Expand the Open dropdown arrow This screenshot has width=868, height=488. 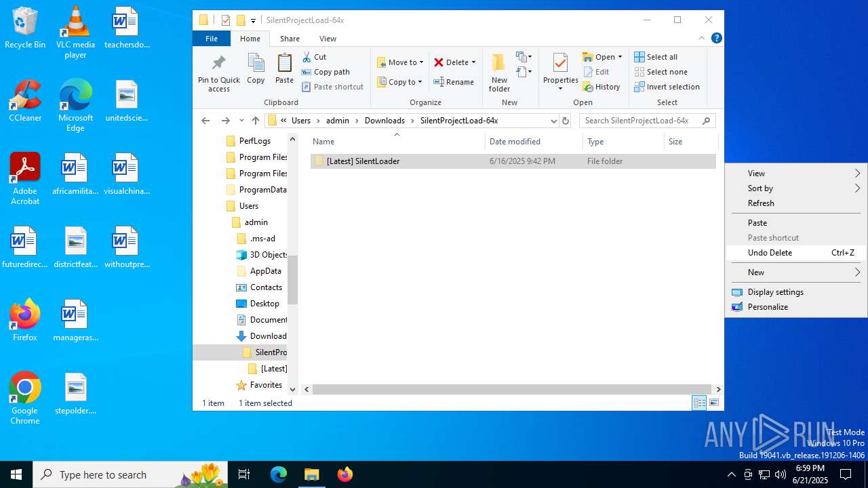pyautogui.click(x=620, y=57)
